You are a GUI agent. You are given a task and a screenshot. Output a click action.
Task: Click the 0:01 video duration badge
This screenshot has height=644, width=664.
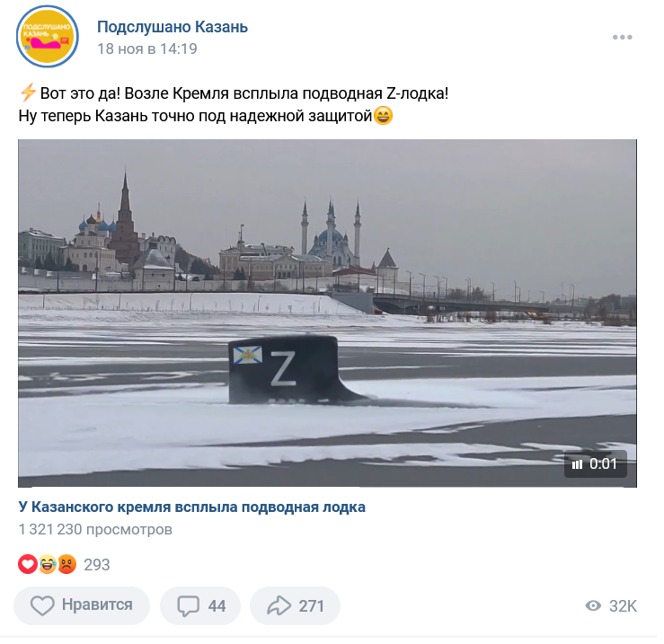click(x=595, y=464)
